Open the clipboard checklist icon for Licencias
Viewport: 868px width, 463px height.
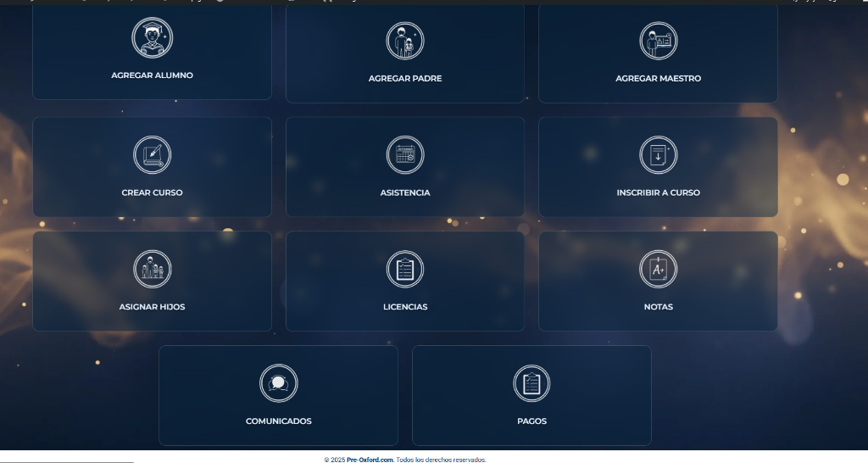tap(405, 270)
